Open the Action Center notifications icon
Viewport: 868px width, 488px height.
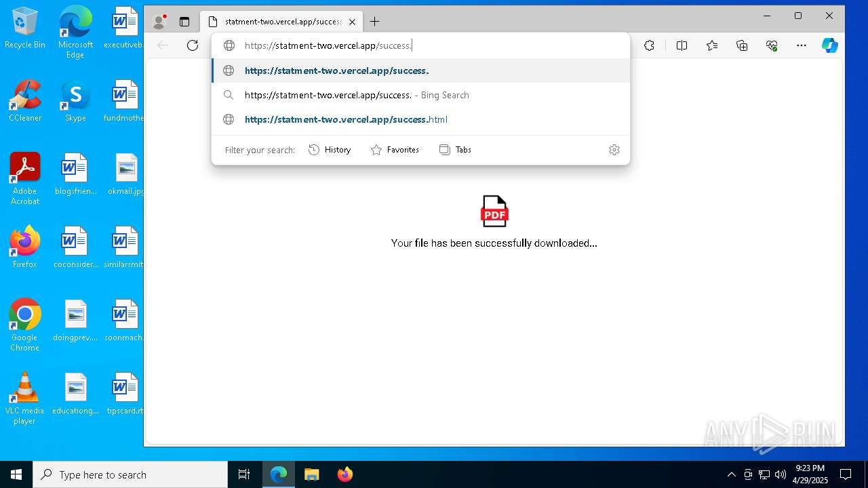846,474
